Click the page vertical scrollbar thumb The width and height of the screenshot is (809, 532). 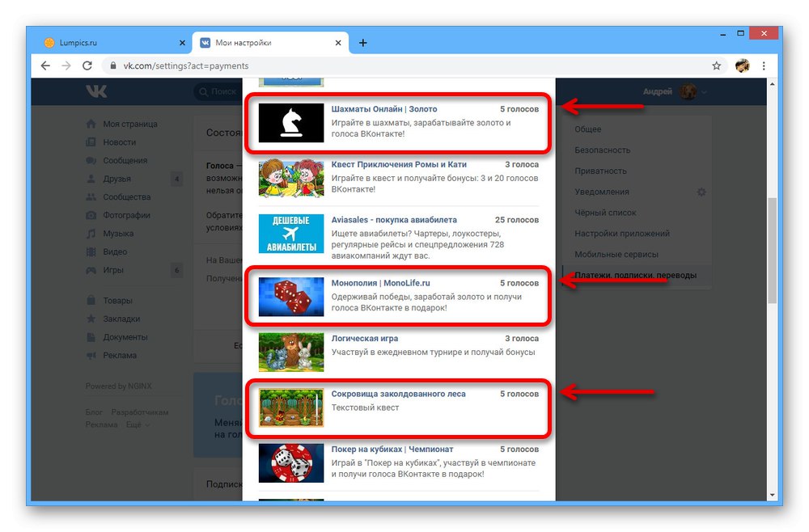pos(772,251)
